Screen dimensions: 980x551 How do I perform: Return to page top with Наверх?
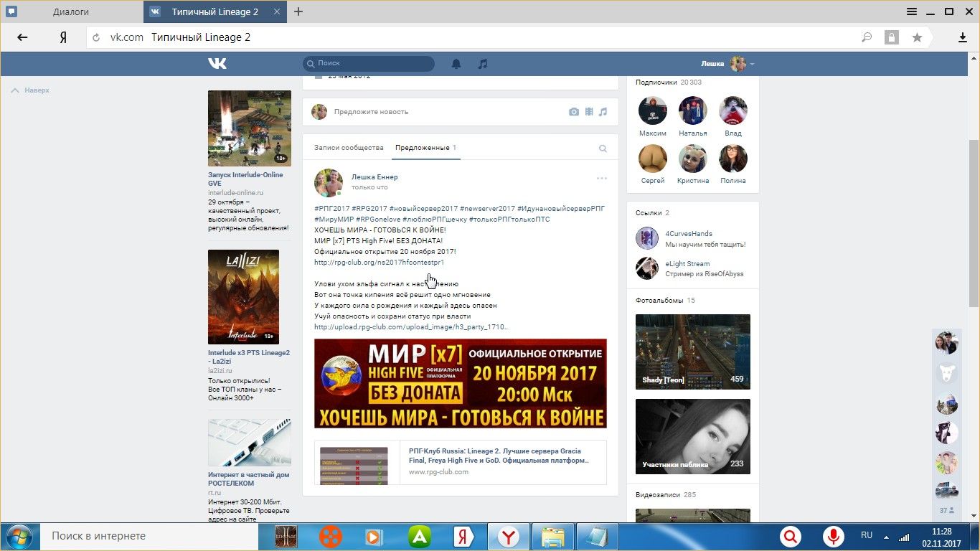(x=30, y=90)
